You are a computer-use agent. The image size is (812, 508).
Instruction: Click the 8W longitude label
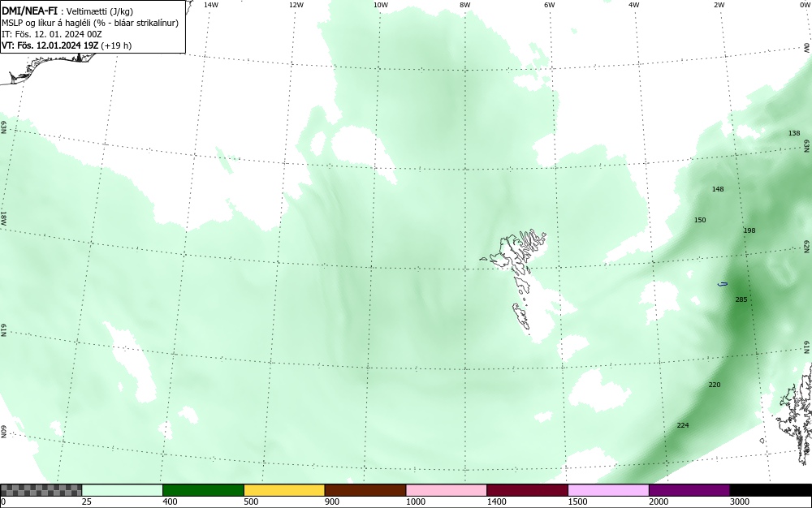(x=465, y=5)
